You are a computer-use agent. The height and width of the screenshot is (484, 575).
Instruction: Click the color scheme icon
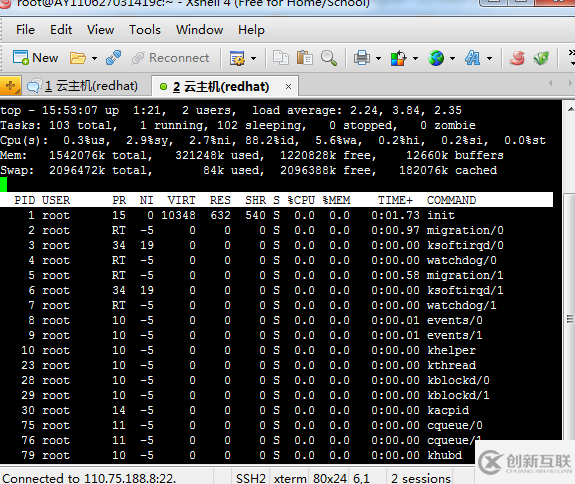tap(399, 58)
